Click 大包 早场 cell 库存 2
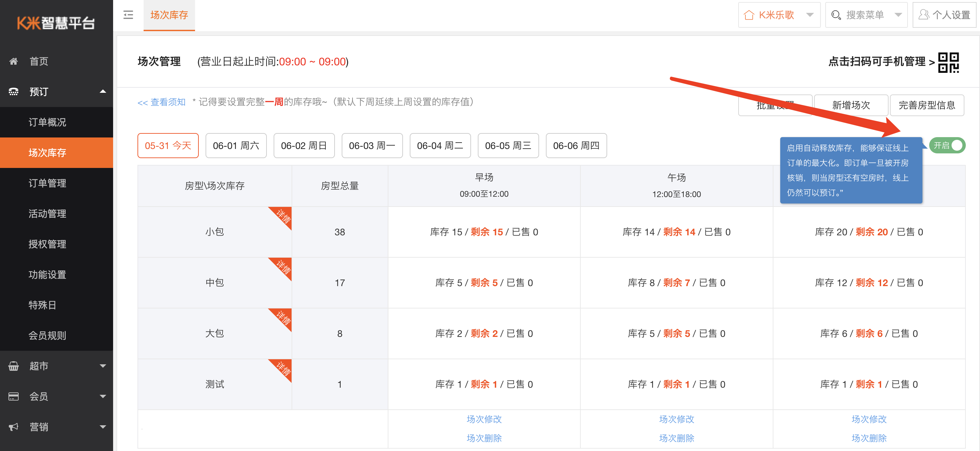980x451 pixels. [x=484, y=334]
